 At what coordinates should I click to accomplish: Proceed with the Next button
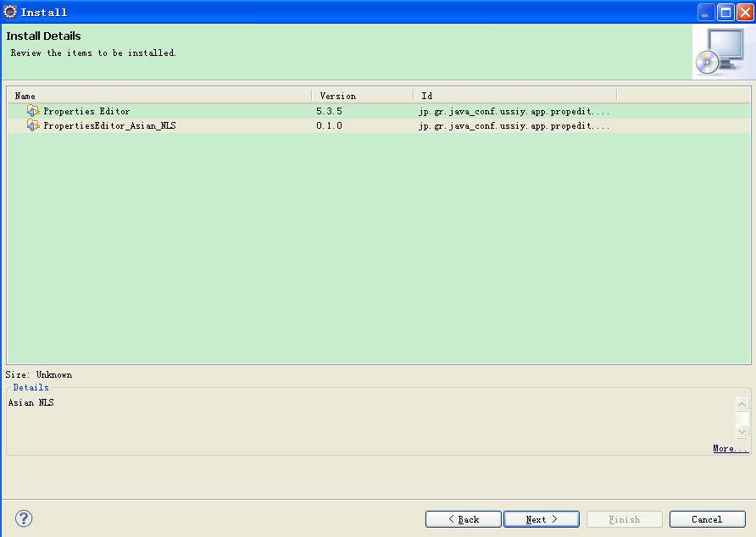tap(542, 519)
